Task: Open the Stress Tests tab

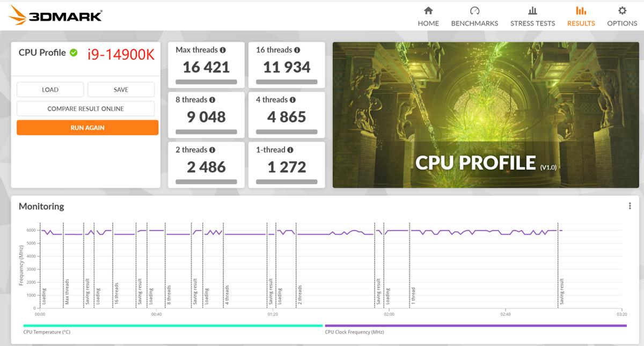Action: click(532, 17)
